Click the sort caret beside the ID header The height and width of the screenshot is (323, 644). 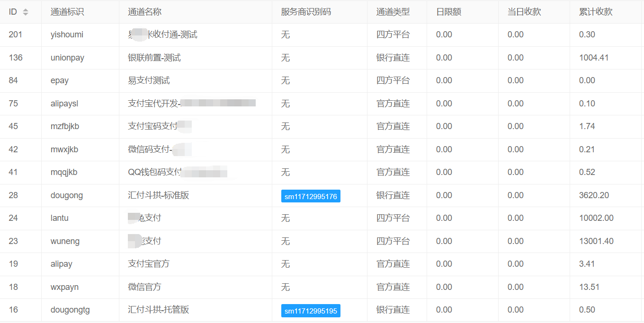[25, 11]
